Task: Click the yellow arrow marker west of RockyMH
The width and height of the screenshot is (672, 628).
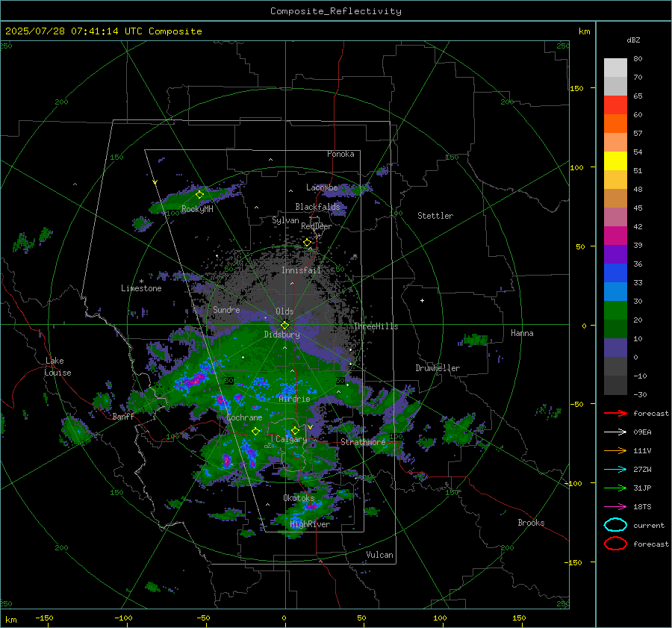Action: 155,182
